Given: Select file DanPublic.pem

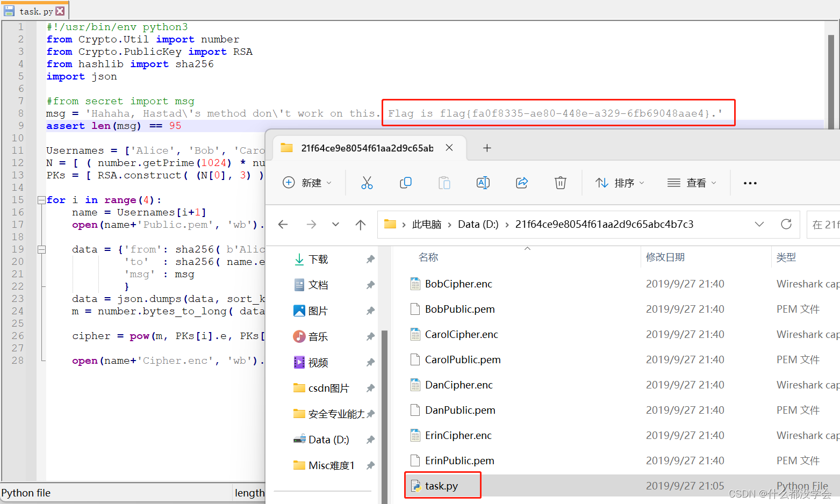Looking at the screenshot, I should point(460,410).
